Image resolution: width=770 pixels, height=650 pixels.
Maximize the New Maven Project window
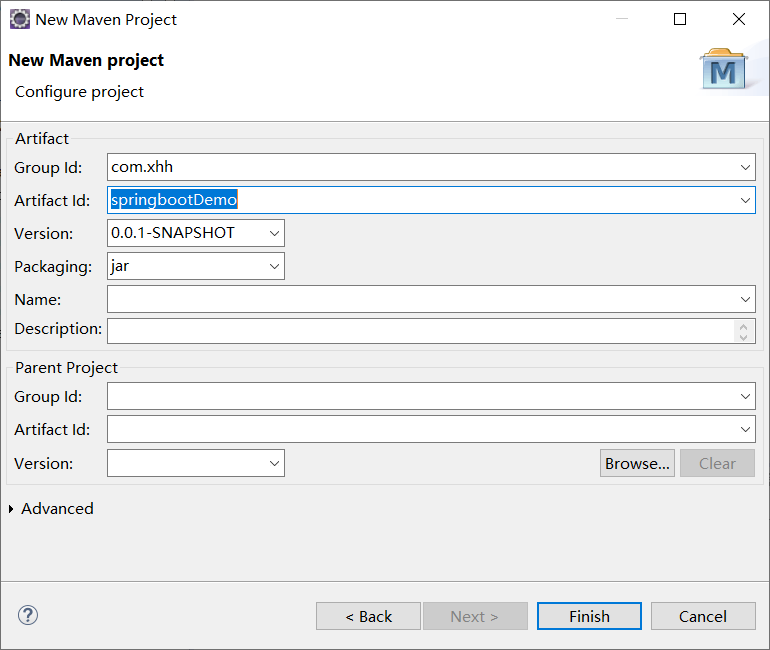[680, 19]
